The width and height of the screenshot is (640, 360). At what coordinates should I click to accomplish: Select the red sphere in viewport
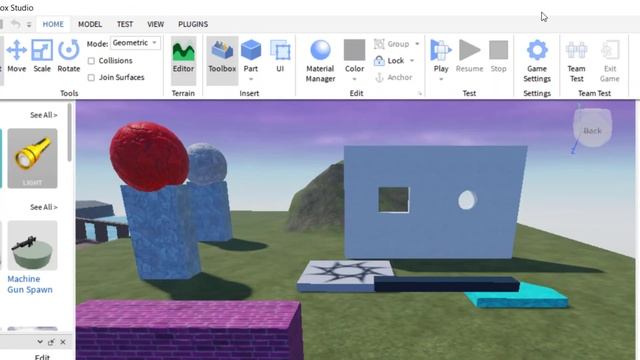[149, 156]
